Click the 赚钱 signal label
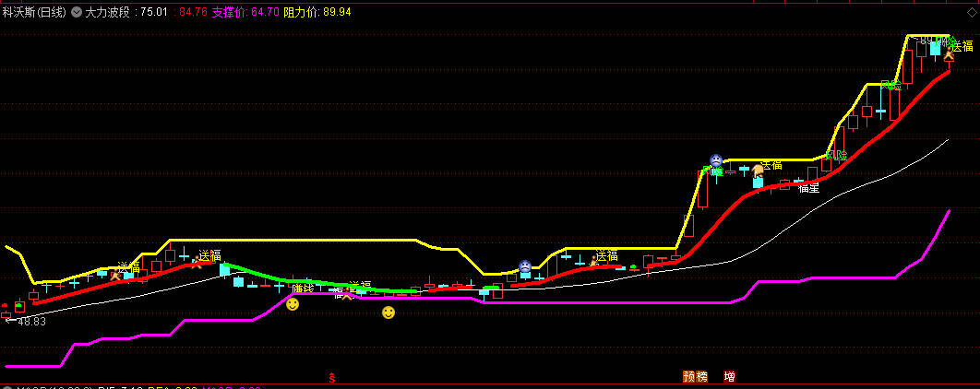980x389 pixels. coord(303,288)
